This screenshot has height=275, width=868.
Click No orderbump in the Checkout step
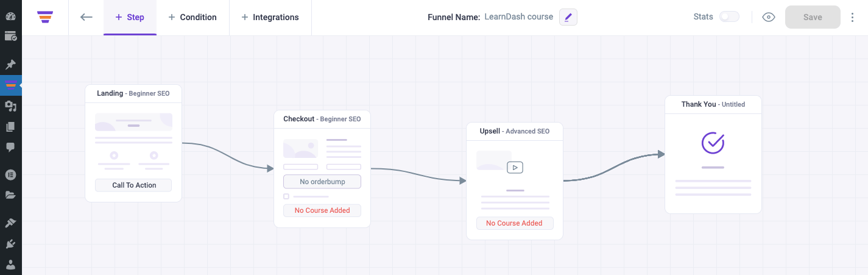click(x=322, y=182)
